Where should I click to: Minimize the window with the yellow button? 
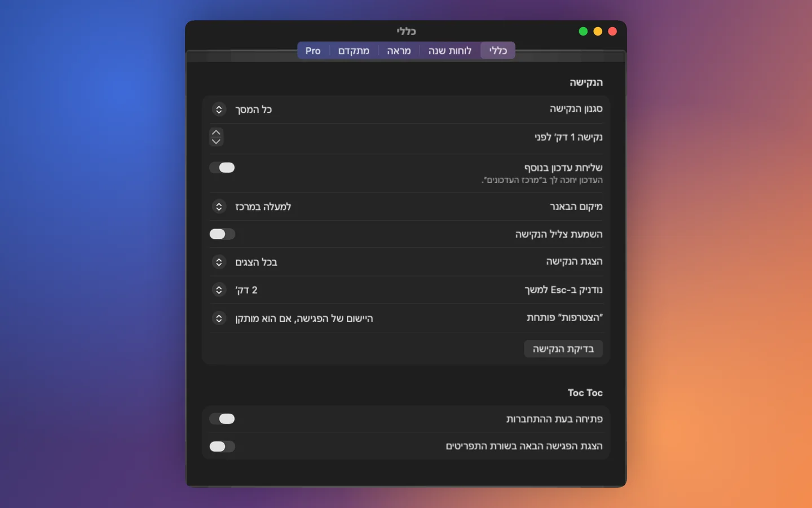click(x=598, y=31)
